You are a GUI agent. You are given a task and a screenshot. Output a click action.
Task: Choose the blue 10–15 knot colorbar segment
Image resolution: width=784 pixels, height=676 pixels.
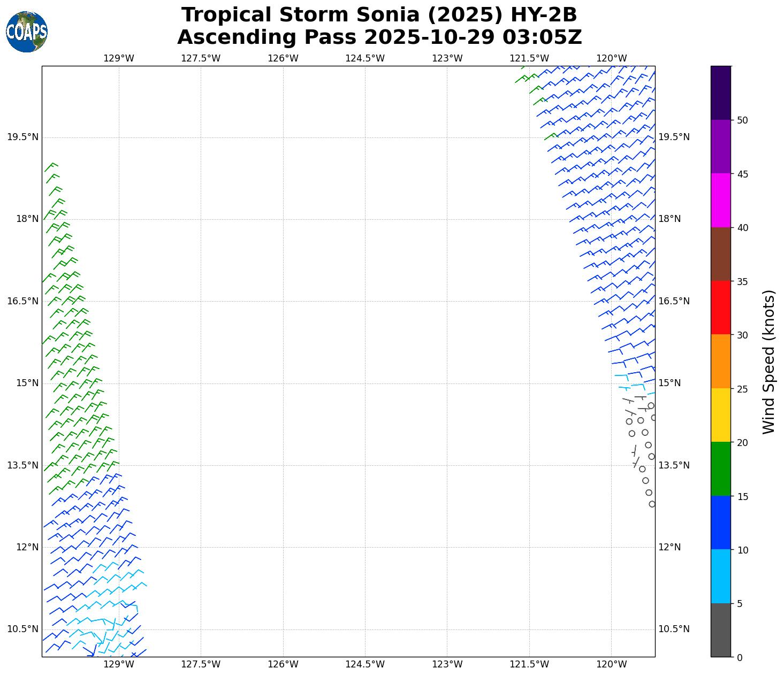click(x=720, y=523)
